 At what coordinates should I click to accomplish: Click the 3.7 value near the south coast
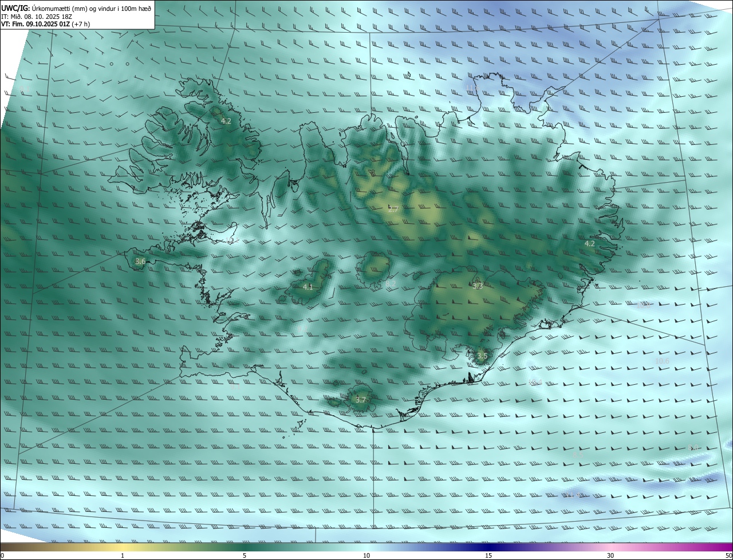360,400
